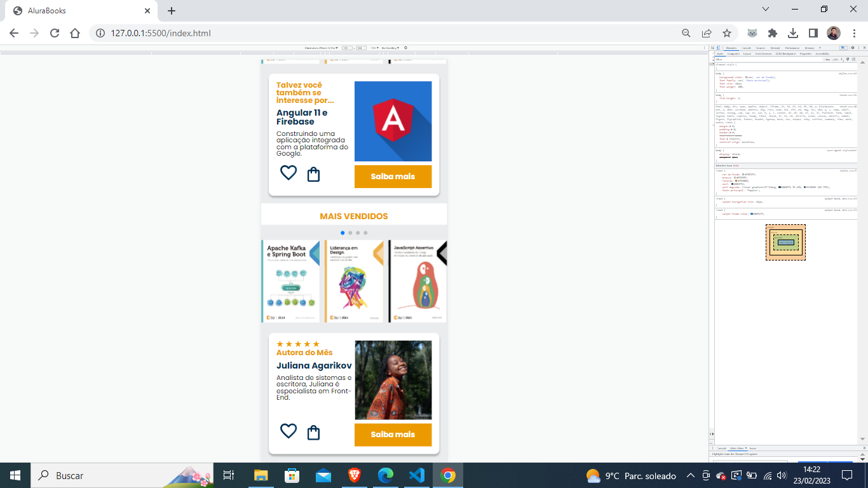Open the No throttling dropdown
This screenshot has height=488, width=868.
[x=390, y=48]
